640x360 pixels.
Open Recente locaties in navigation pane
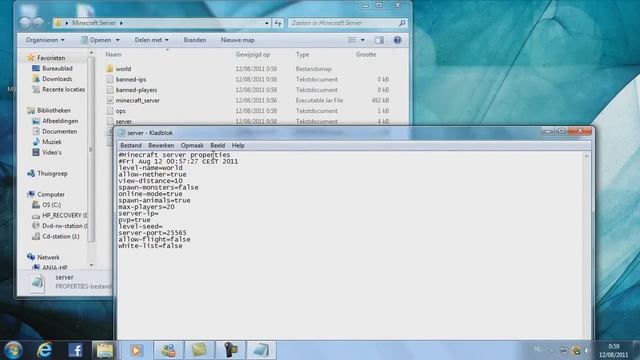(64, 89)
